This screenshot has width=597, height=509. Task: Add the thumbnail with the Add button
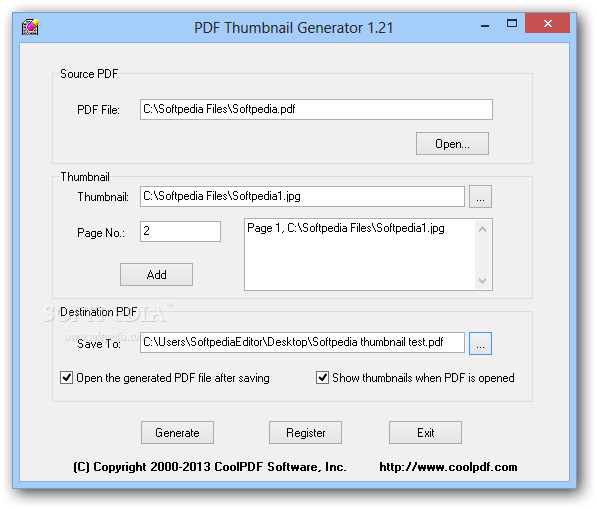[x=156, y=274]
